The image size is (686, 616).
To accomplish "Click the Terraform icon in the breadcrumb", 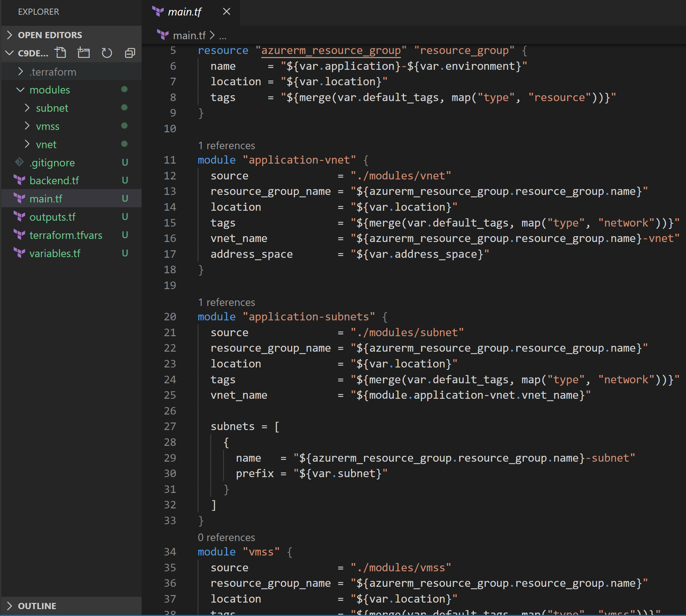I will pyautogui.click(x=163, y=35).
